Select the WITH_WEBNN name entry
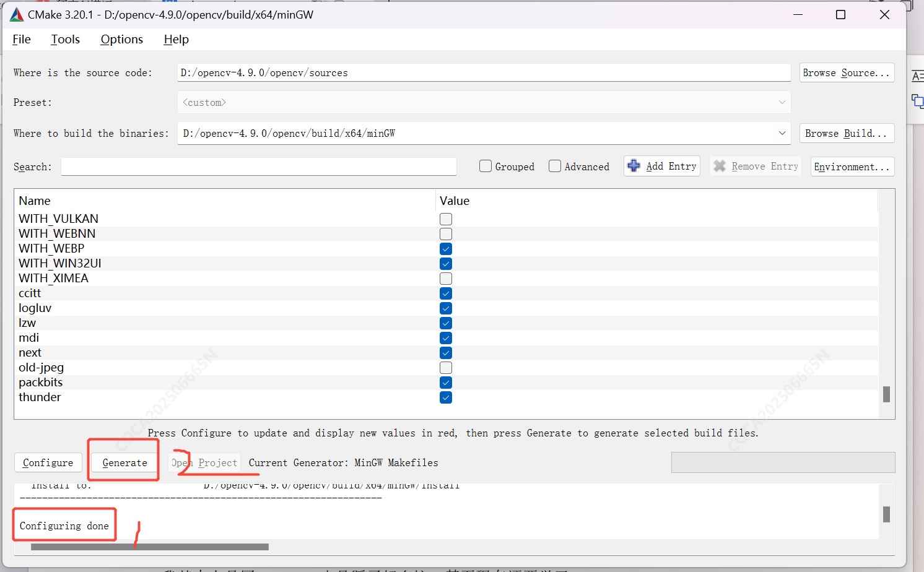The height and width of the screenshot is (572, 924). (57, 233)
